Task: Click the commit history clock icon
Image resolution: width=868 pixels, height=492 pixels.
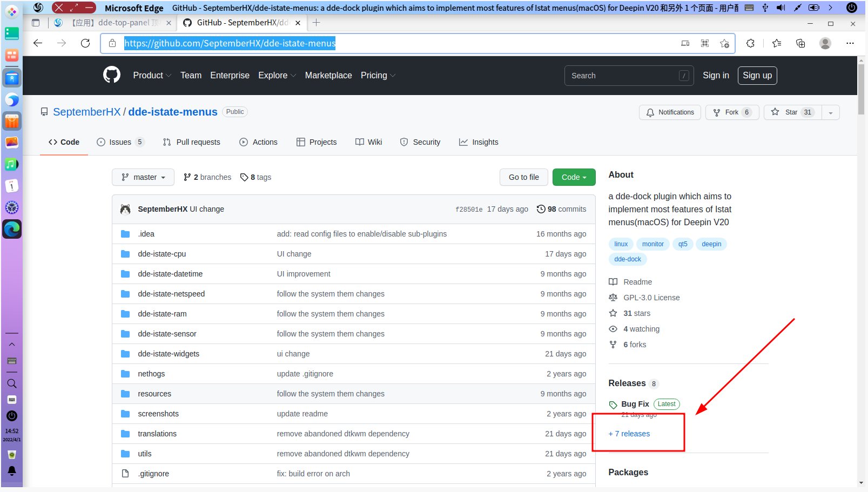Action: (541, 209)
